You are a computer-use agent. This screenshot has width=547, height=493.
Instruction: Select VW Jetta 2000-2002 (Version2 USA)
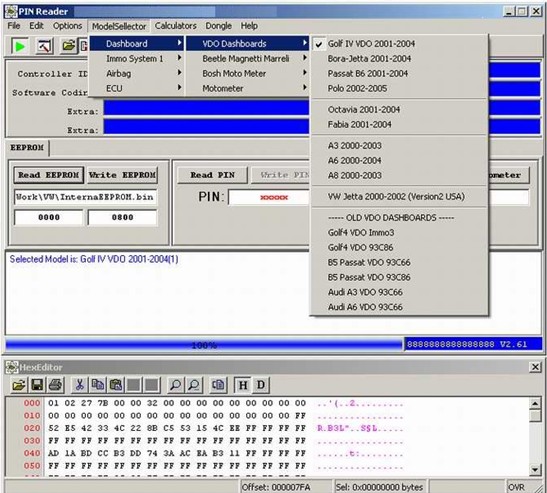tap(399, 197)
